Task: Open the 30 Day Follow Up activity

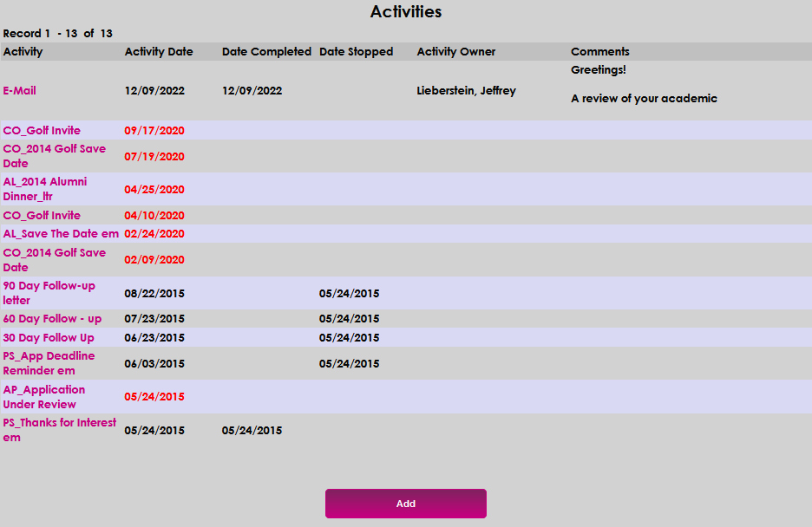Action: point(45,337)
